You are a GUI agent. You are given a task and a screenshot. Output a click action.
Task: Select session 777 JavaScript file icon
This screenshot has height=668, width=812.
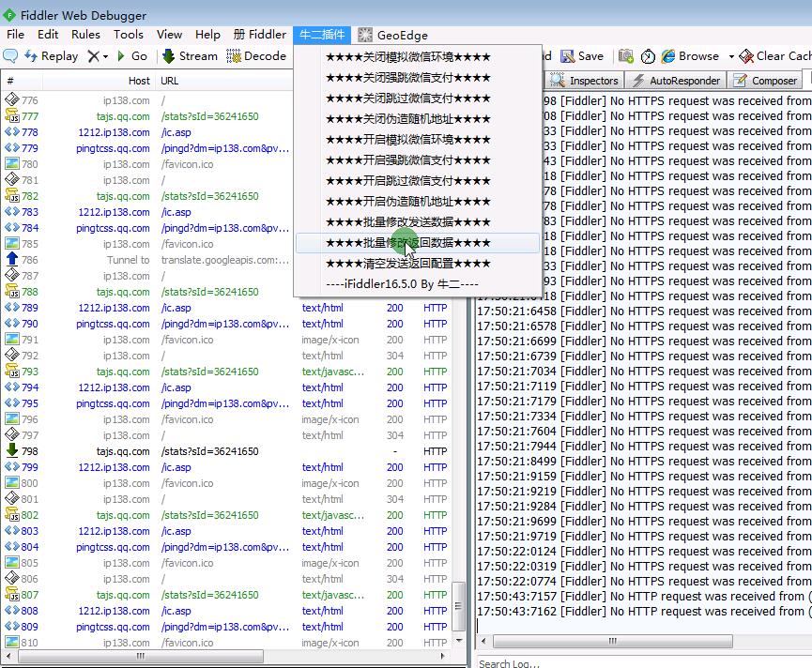[11, 116]
